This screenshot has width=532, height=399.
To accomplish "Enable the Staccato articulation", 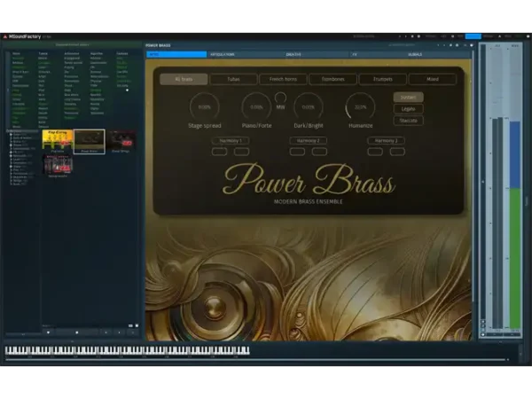I will [x=408, y=121].
